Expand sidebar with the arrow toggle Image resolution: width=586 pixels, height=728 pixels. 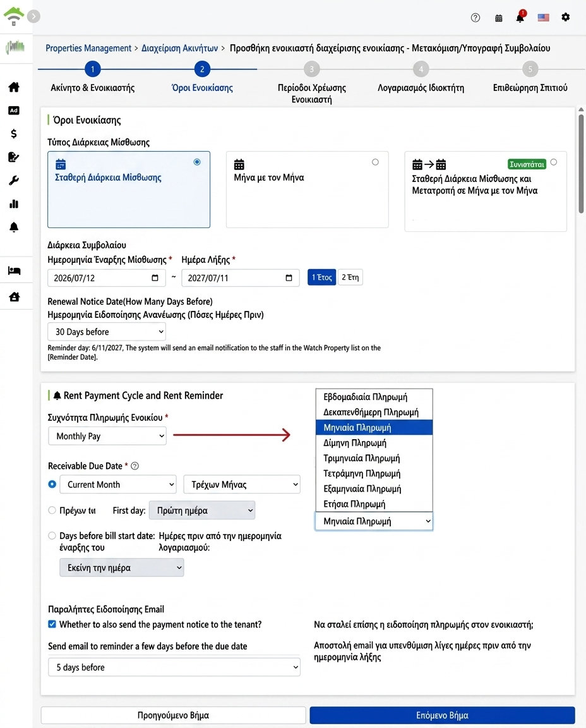point(33,16)
